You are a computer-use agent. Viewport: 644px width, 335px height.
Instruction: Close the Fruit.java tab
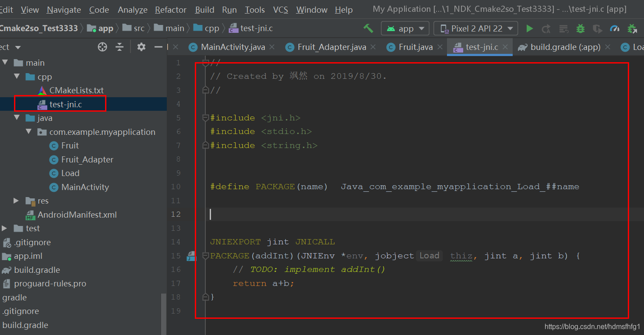pyautogui.click(x=440, y=47)
